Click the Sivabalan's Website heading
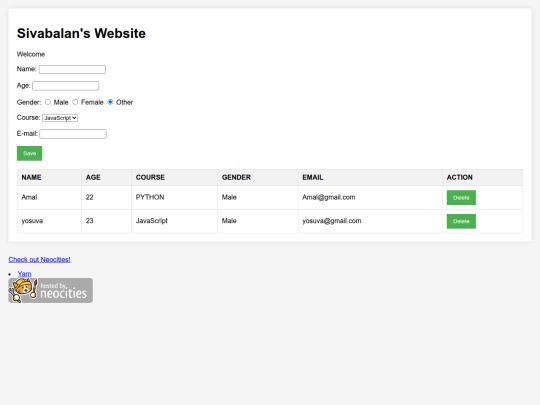The image size is (540, 405). tap(81, 33)
